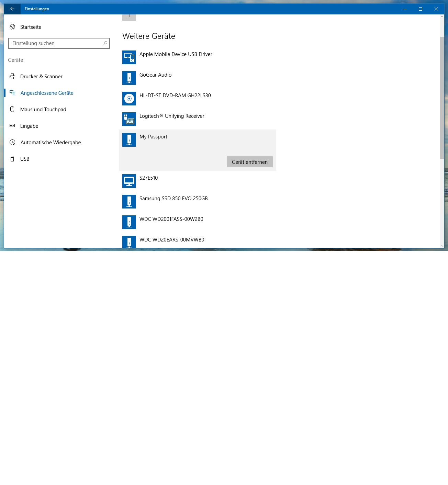The image size is (448, 485).
Task: Select WDC WD2001FASS-00W2B0 name
Action: tap(171, 219)
